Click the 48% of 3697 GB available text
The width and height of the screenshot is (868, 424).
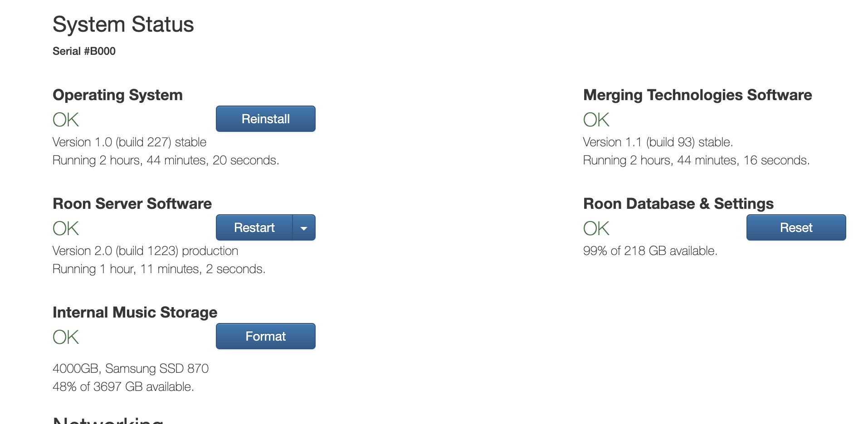(123, 387)
